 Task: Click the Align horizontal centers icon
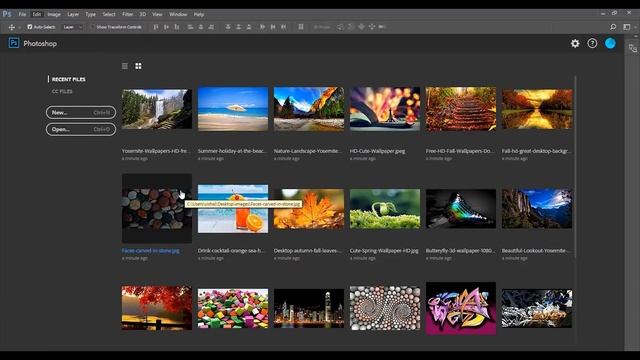pyautogui.click(x=200, y=27)
